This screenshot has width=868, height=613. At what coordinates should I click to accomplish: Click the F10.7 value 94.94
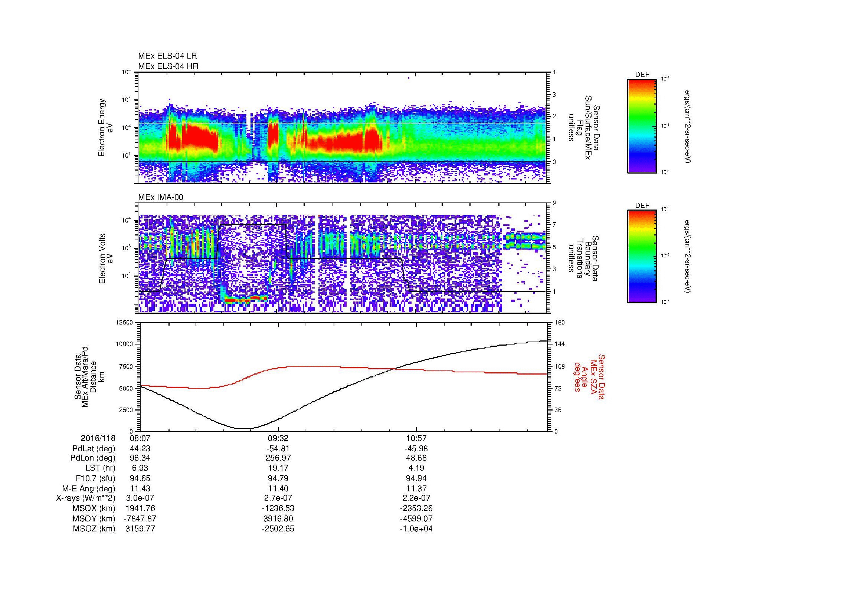coord(416,478)
